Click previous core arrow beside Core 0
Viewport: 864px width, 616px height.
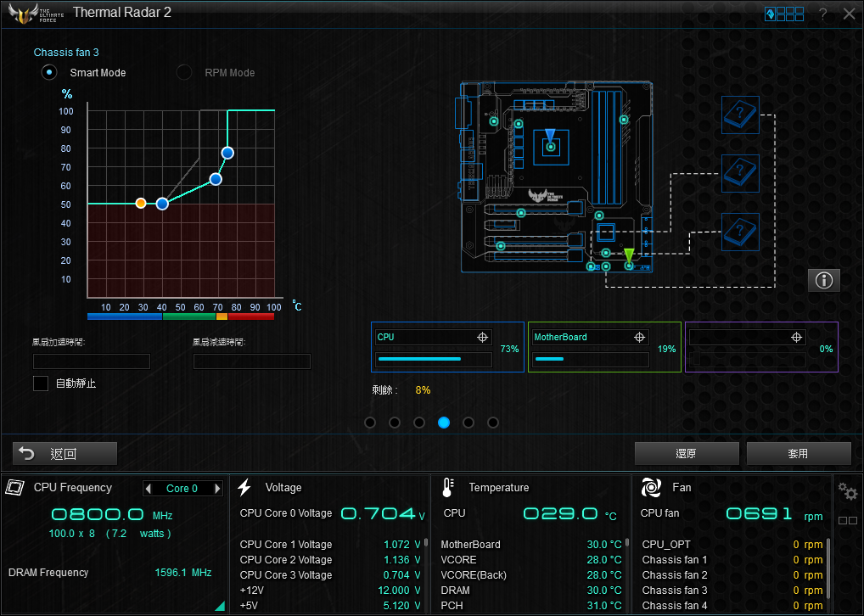149,489
